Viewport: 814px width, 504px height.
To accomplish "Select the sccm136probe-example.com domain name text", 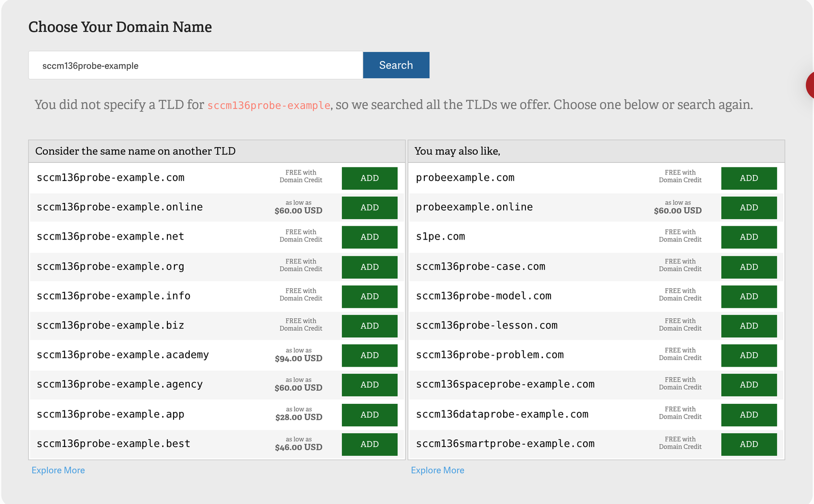I will pyautogui.click(x=110, y=178).
